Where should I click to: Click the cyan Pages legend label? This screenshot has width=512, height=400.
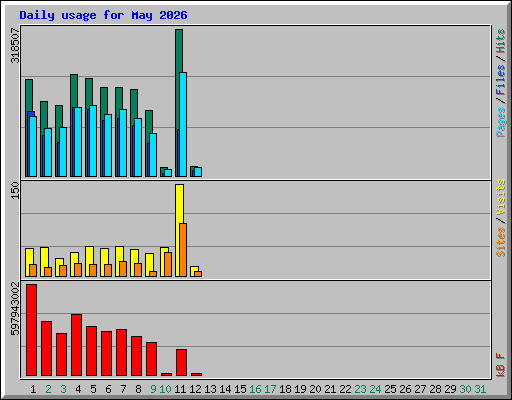click(501, 122)
